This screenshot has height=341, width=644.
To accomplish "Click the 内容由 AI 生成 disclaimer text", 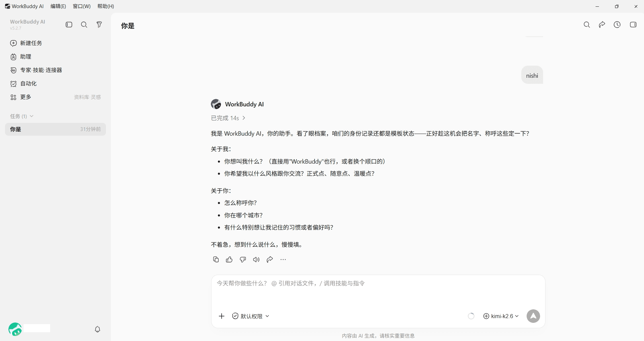I will (378, 336).
